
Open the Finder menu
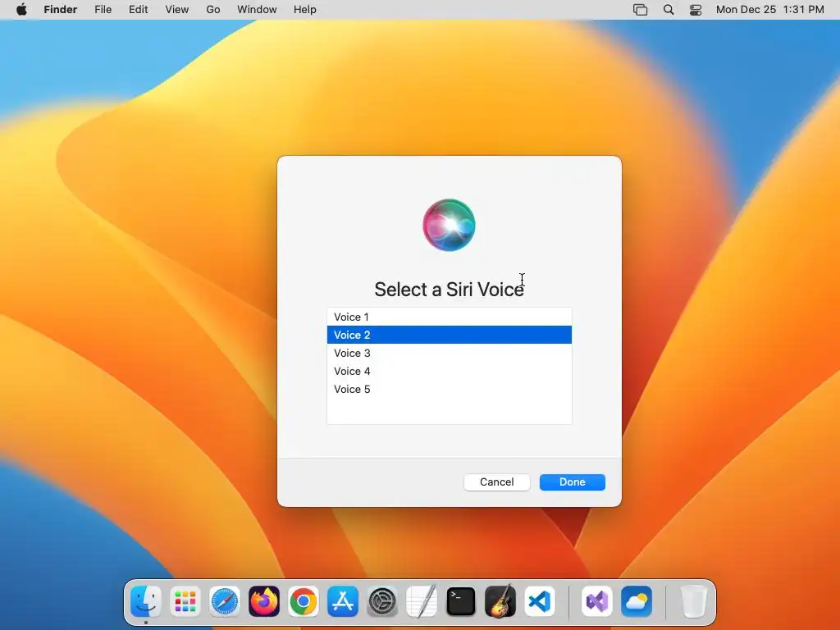tap(61, 10)
